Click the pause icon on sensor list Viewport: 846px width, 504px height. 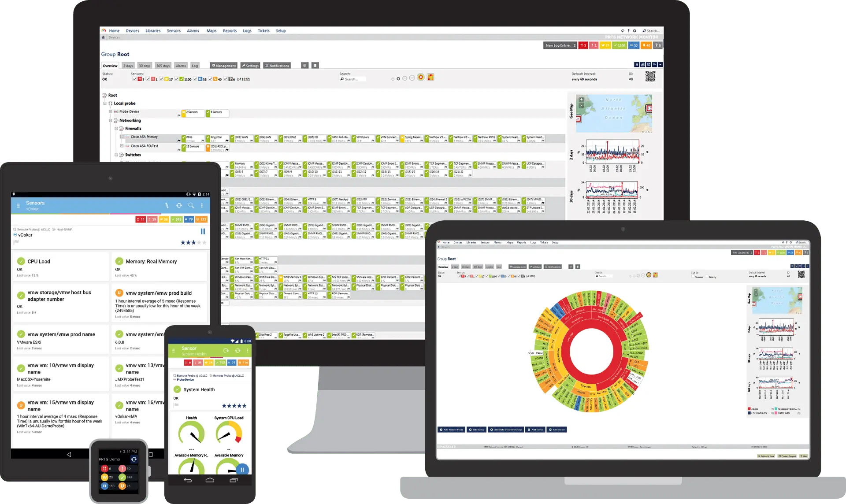(204, 231)
